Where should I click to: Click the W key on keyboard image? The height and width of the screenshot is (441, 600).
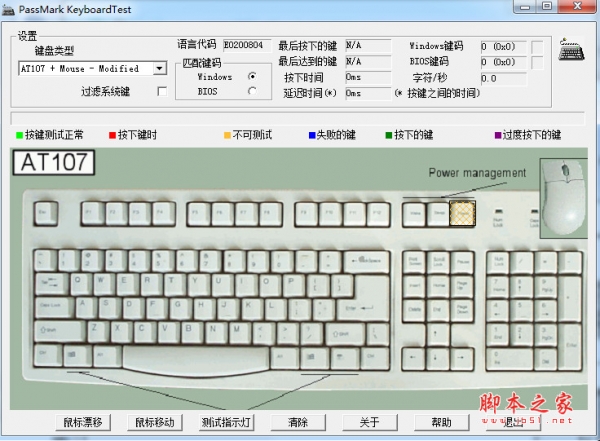click(104, 285)
